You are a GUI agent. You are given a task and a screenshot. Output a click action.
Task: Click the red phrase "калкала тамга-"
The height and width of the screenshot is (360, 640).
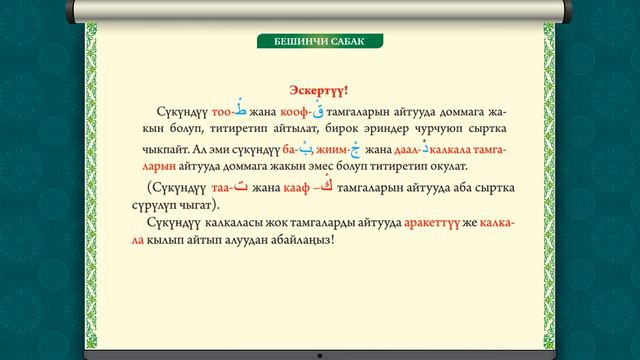(468, 150)
